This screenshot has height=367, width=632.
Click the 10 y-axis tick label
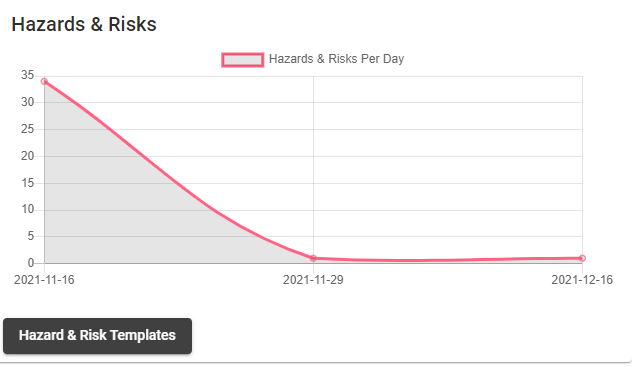tap(27, 209)
